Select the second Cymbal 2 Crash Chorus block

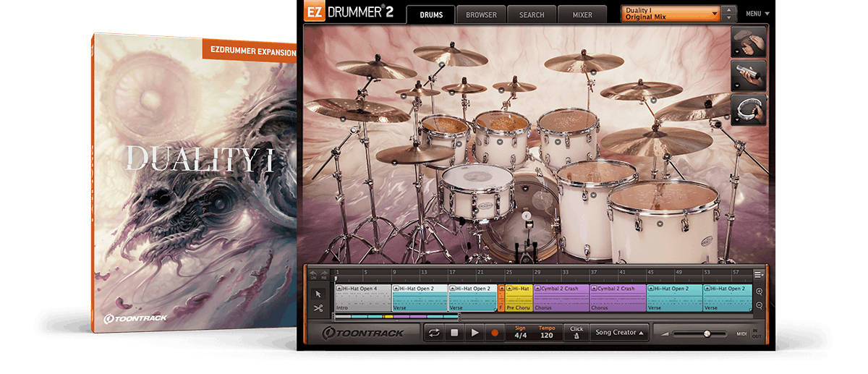pos(618,298)
